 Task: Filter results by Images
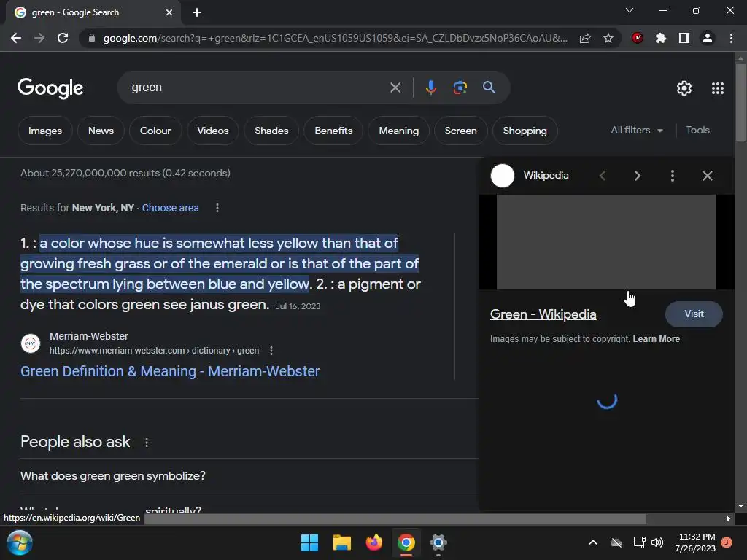click(x=45, y=131)
